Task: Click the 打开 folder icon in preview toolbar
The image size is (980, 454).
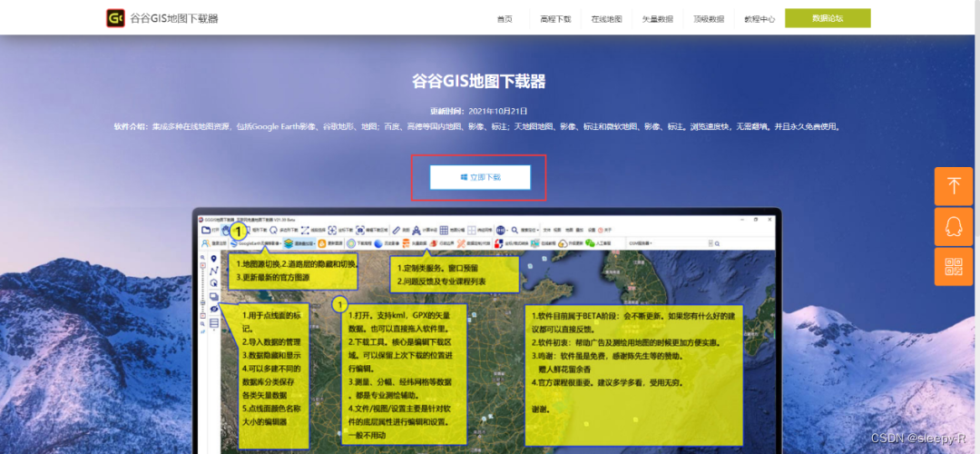Action: (x=206, y=230)
